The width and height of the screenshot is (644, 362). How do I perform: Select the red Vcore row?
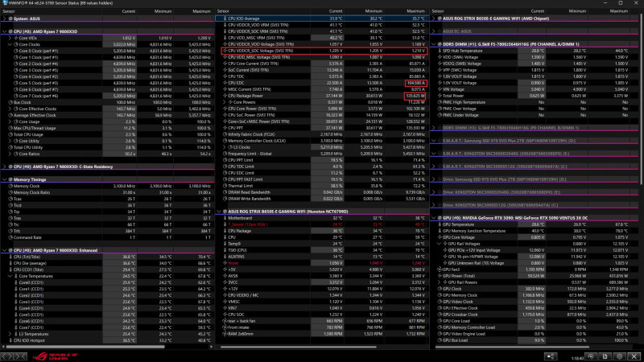click(x=321, y=263)
